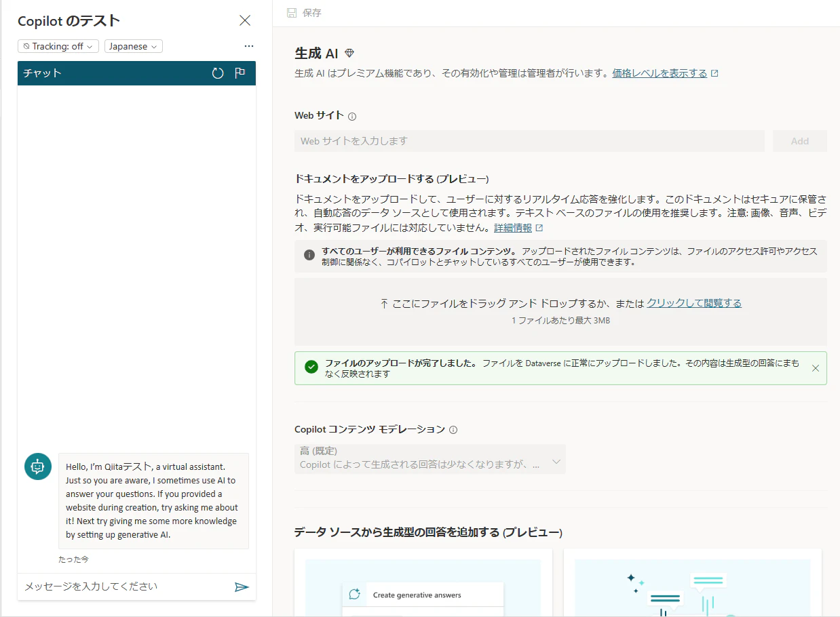Click the Add button
840x617 pixels.
point(800,141)
